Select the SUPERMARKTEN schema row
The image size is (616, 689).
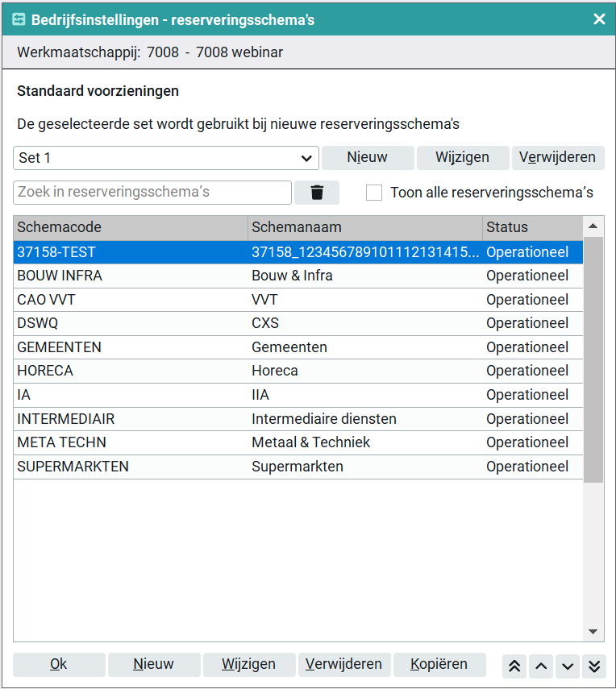(129, 467)
